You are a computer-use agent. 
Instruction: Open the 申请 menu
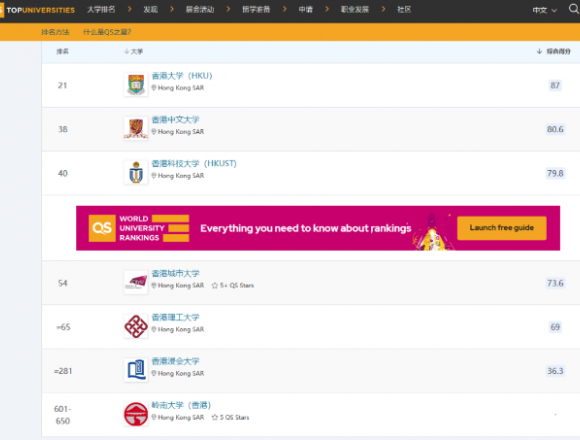click(306, 9)
